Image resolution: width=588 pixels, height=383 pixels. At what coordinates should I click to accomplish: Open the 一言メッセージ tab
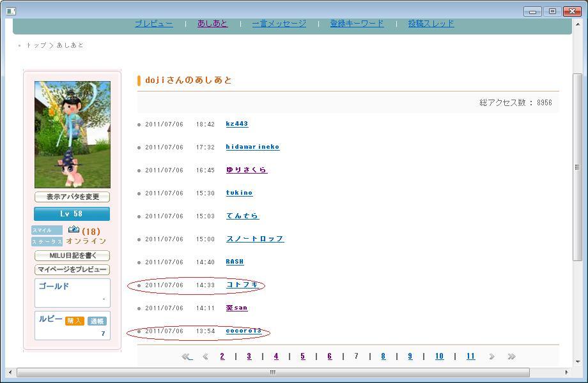click(x=279, y=24)
